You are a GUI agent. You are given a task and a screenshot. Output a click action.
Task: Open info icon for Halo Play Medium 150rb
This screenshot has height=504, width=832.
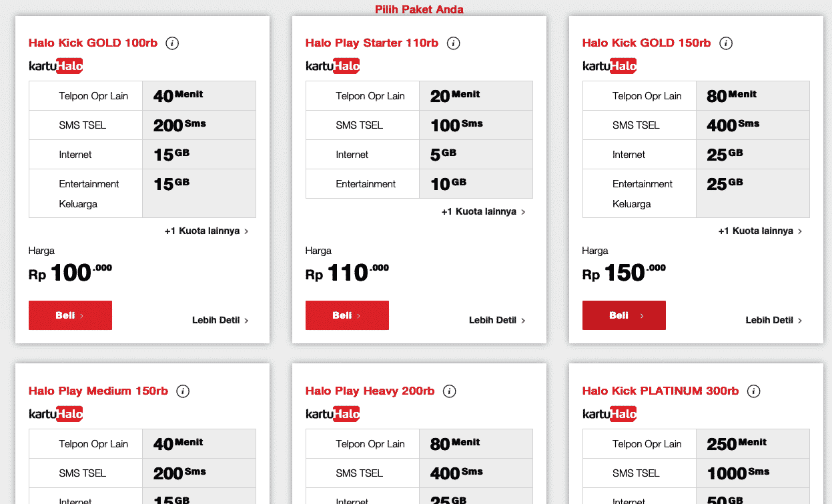coord(183,391)
